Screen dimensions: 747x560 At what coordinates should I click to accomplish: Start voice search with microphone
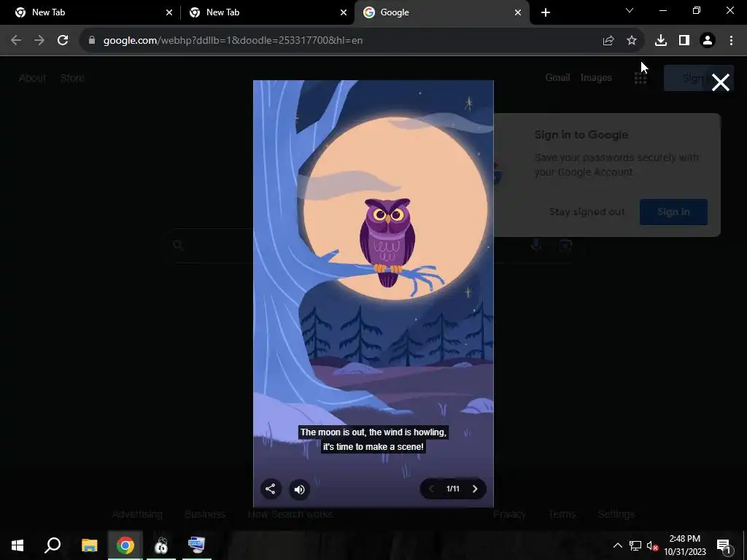(x=536, y=245)
